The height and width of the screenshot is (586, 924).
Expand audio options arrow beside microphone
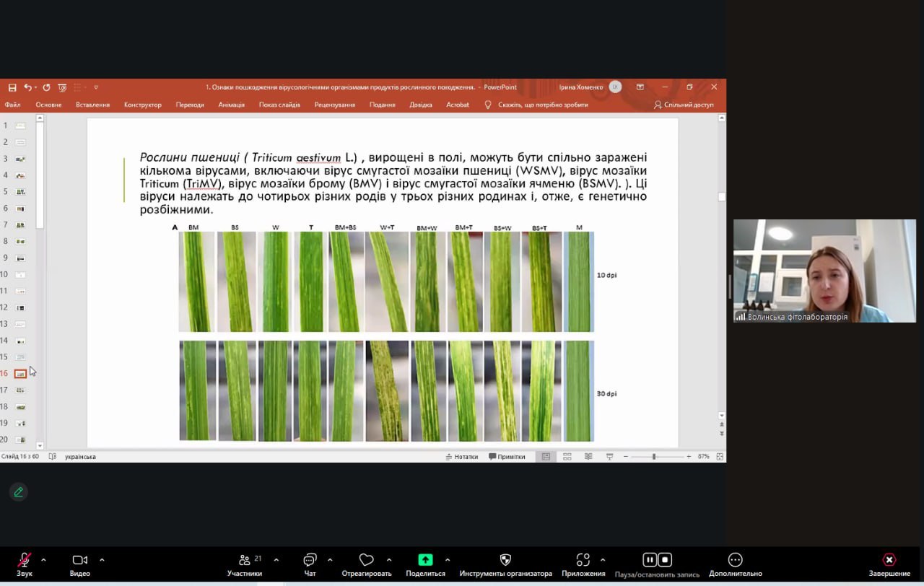[43, 560]
